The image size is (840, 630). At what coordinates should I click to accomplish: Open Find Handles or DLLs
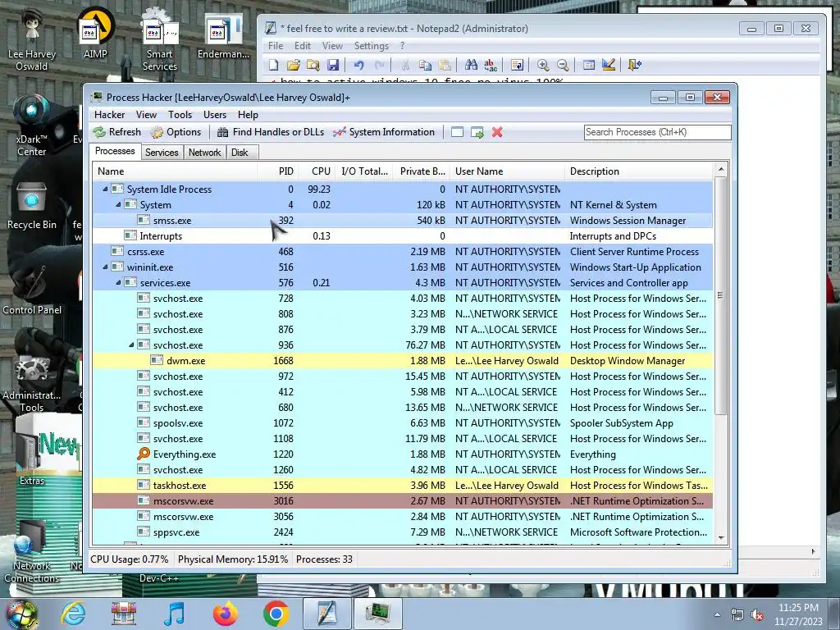coord(271,132)
